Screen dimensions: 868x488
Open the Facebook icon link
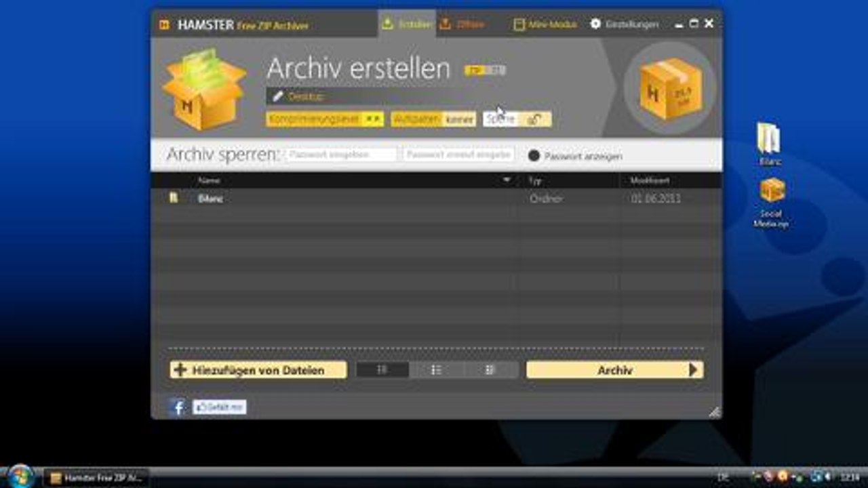[x=178, y=407]
